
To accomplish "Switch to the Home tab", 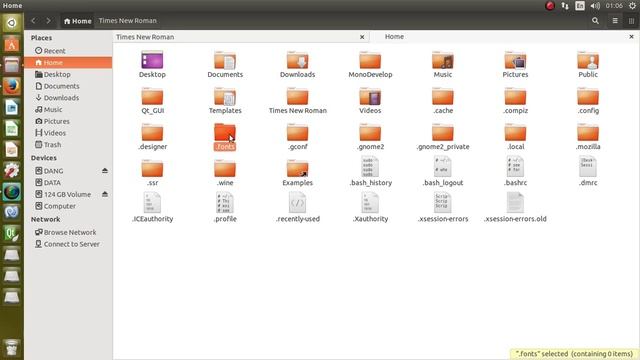I will pos(503,37).
